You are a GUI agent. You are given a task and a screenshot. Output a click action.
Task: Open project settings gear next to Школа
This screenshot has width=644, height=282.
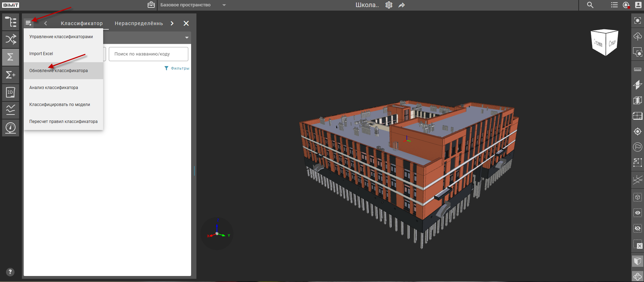(x=389, y=5)
